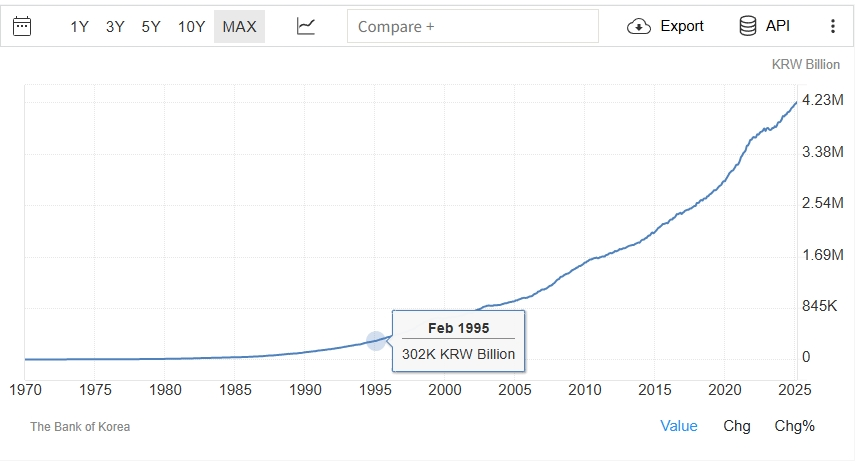Click the highlighted Feb 1995 data point
The width and height of the screenshot is (858, 466).
[376, 341]
